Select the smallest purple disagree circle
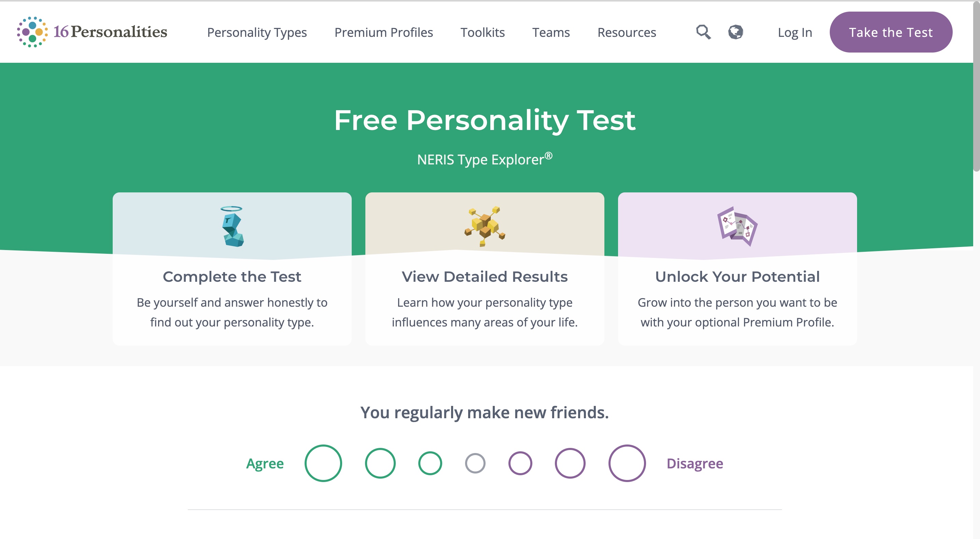The height and width of the screenshot is (539, 980). coord(520,463)
